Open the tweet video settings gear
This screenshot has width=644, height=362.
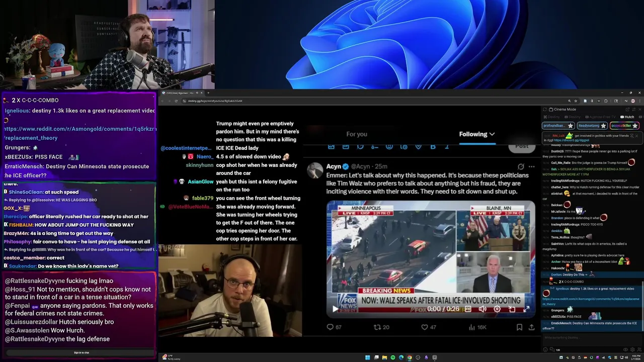(x=497, y=309)
